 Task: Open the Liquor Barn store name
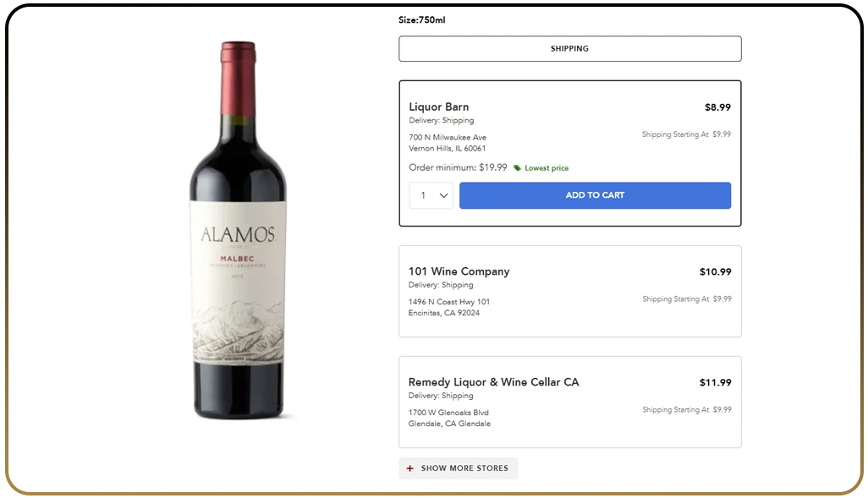tap(438, 107)
